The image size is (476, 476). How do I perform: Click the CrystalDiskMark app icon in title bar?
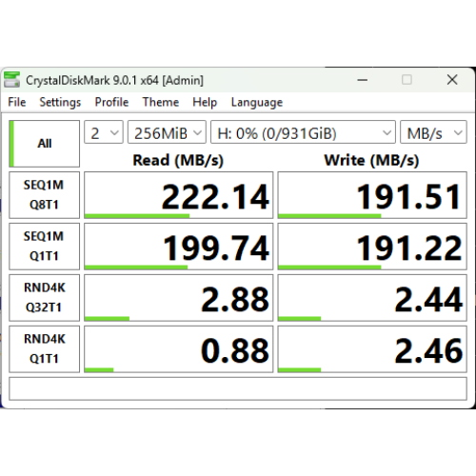coord(11,80)
